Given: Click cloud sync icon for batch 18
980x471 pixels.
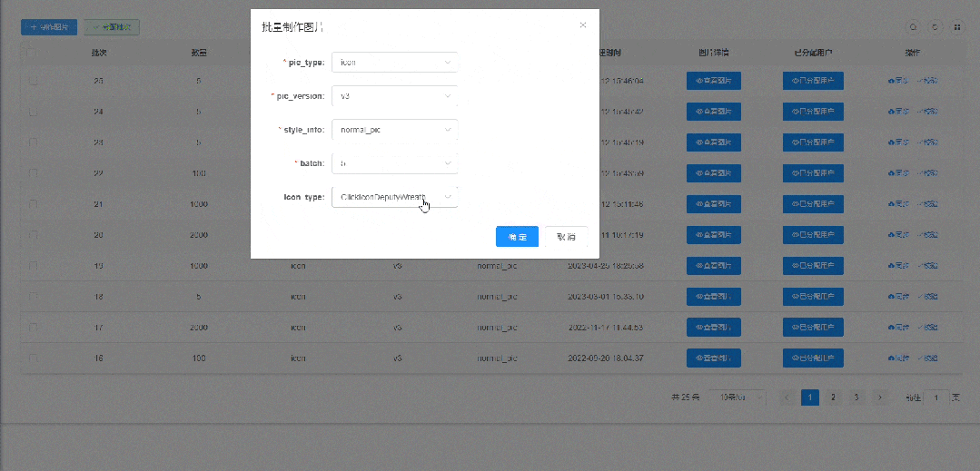Looking at the screenshot, I should pyautogui.click(x=898, y=296).
